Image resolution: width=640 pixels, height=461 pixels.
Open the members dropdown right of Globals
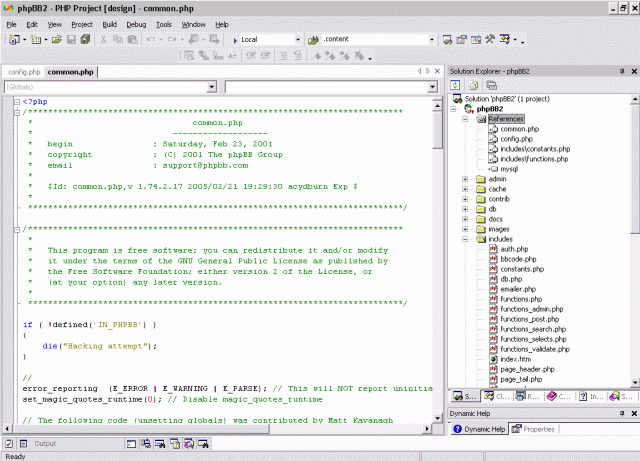click(x=433, y=87)
